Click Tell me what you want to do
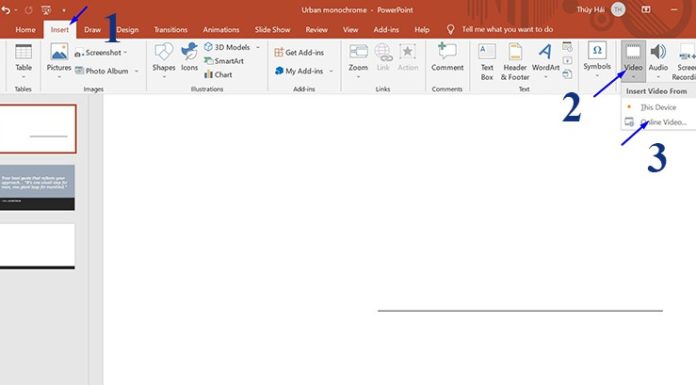The width and height of the screenshot is (696, 385). 507,29
